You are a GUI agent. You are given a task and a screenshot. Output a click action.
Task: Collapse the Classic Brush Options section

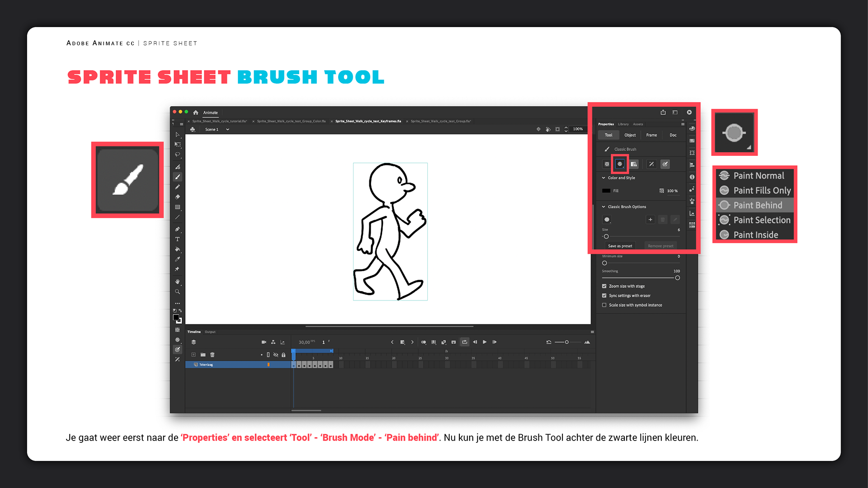point(604,207)
